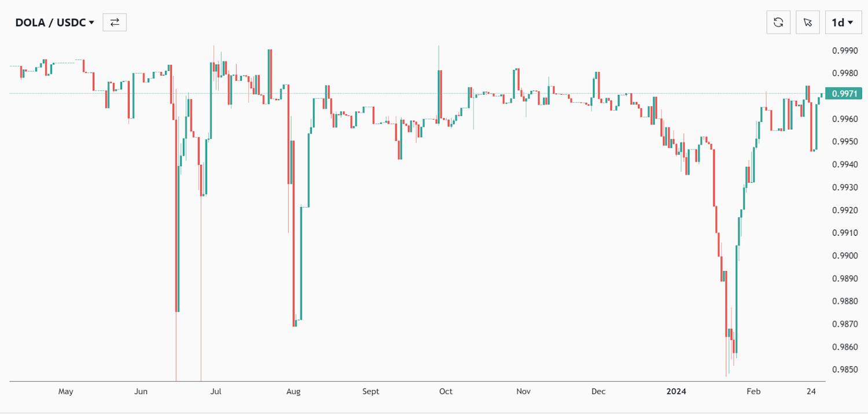Click the refresh chart icon
The height and width of the screenshot is (414, 868).
778,23
